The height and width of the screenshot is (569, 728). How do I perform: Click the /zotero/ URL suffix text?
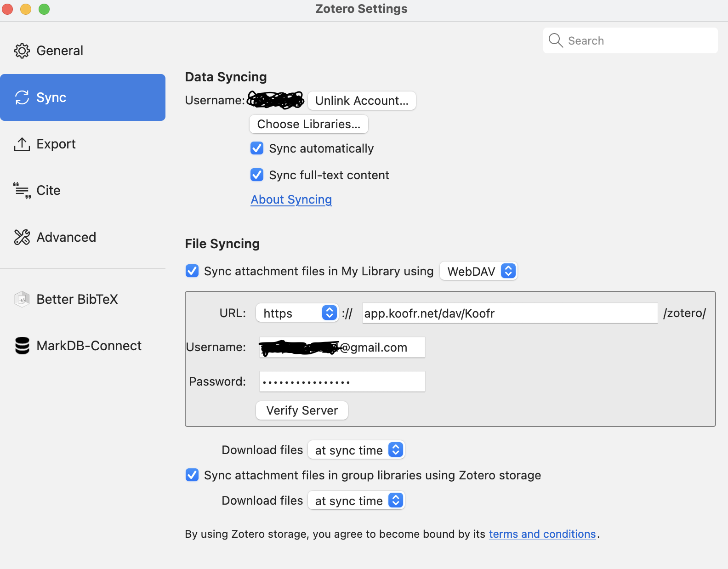[684, 313]
